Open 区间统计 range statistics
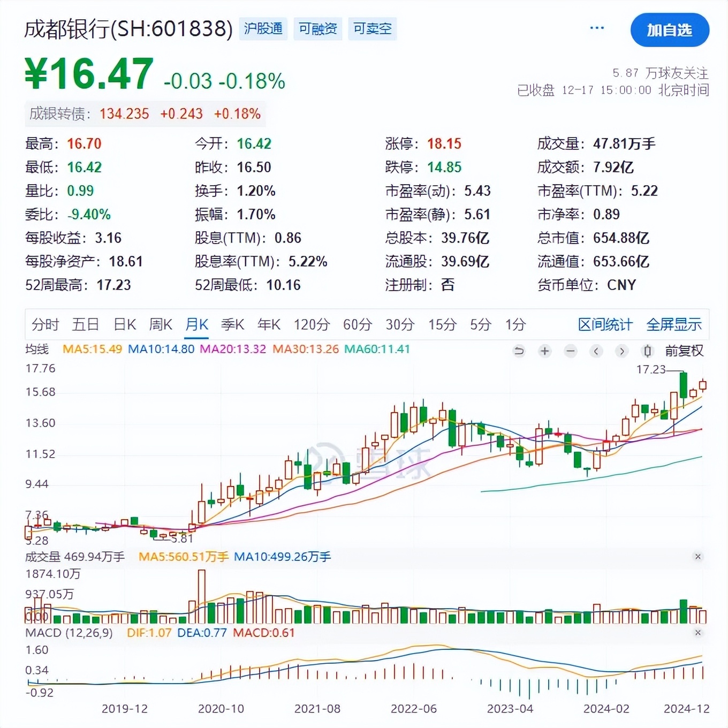The height and width of the screenshot is (728, 728). point(605,324)
